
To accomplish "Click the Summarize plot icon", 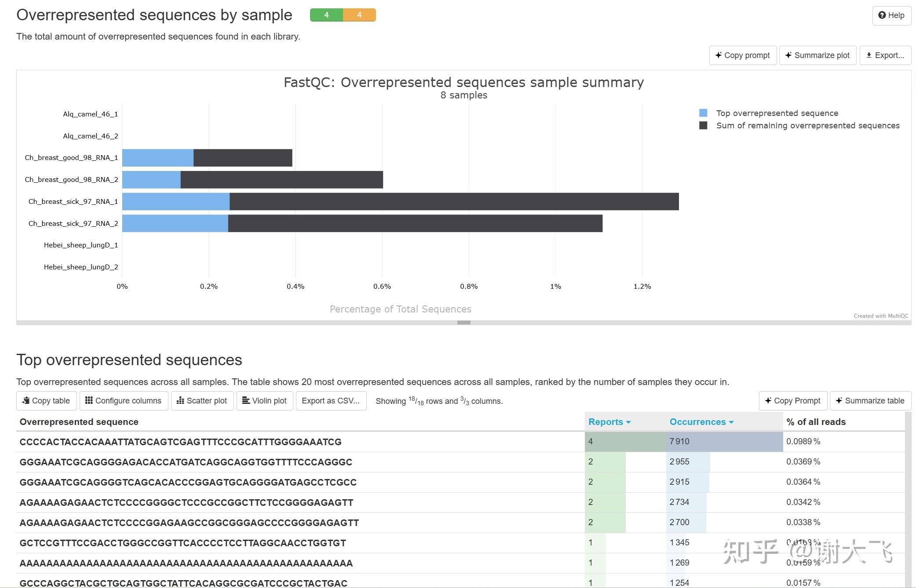I will pos(788,55).
